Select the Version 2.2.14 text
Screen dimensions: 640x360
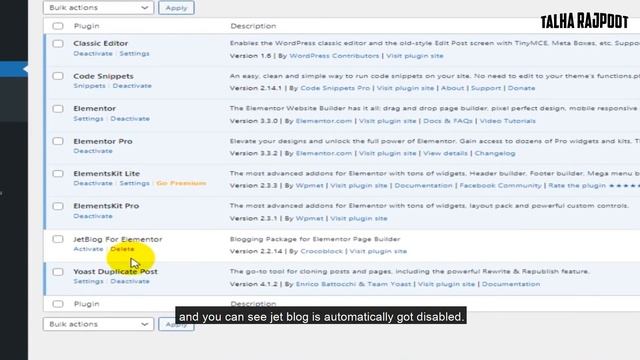(x=256, y=251)
